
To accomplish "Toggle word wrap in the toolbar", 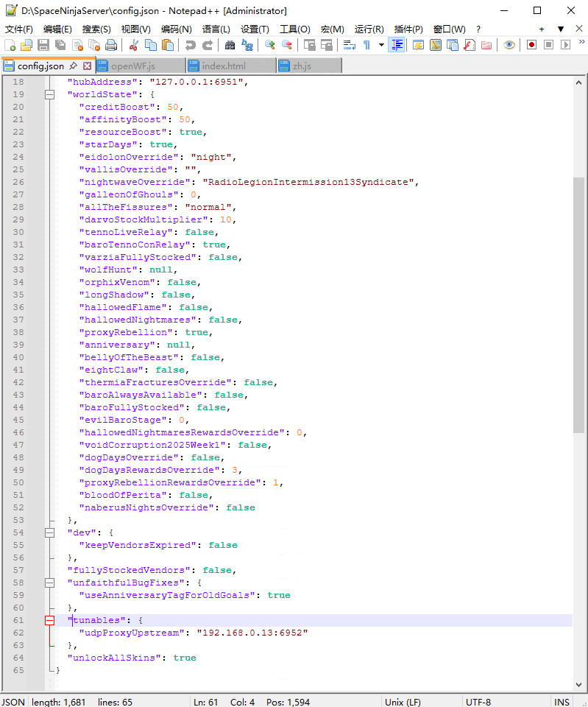I will click(x=349, y=45).
